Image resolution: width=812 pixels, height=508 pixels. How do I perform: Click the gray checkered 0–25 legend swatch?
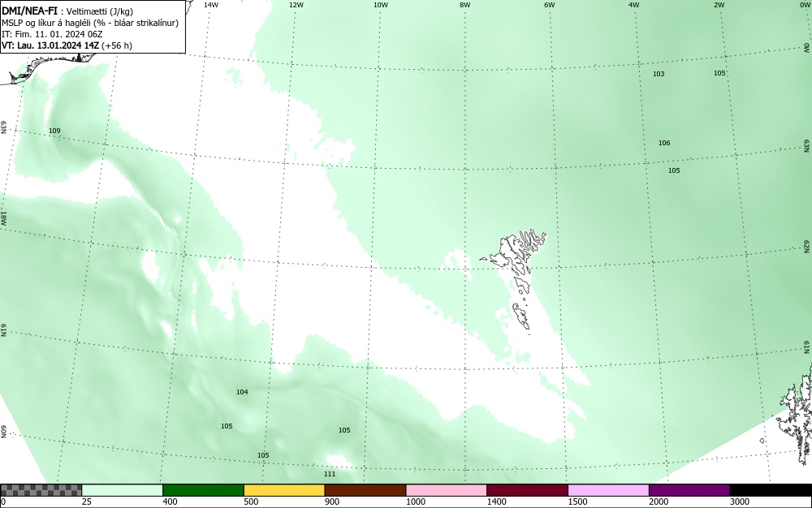41,490
